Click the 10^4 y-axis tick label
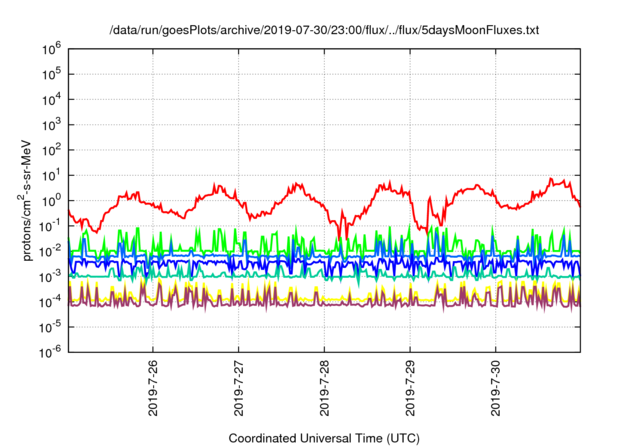The height and width of the screenshot is (448, 640). tap(51, 100)
